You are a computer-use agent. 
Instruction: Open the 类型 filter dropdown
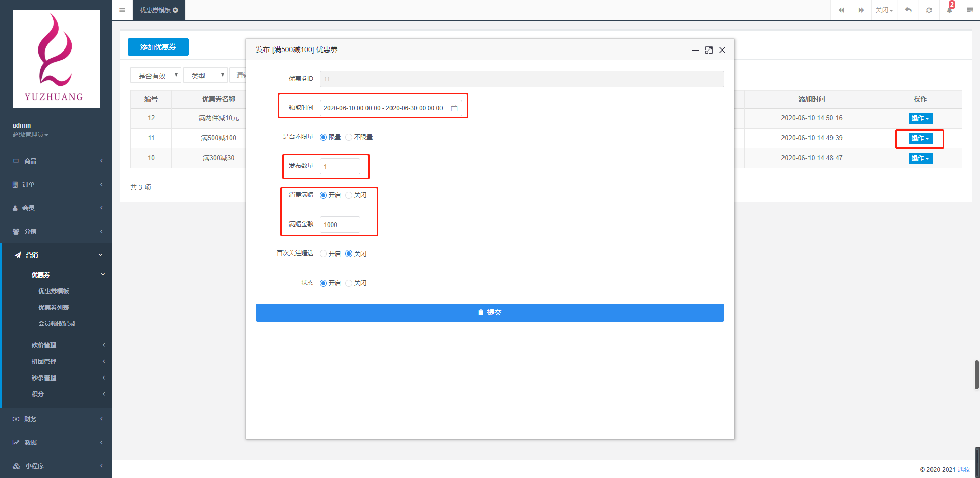pos(205,76)
